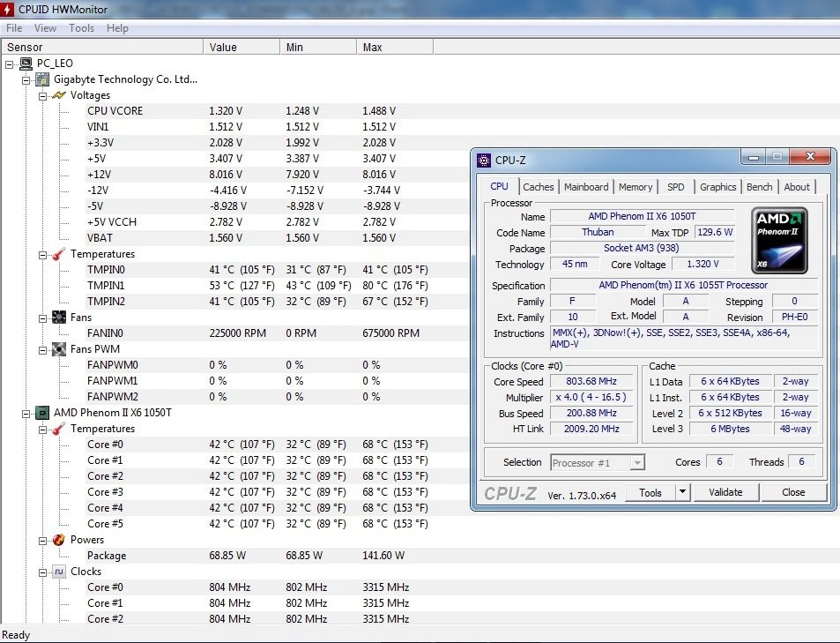Click the CPU Temperatures thermometer icon
This screenshot has height=643, width=840.
point(59,429)
